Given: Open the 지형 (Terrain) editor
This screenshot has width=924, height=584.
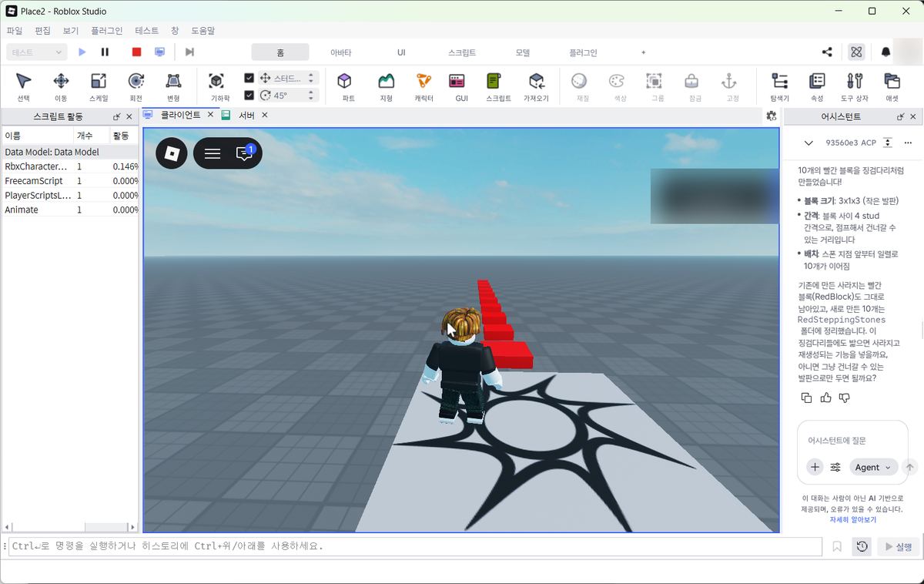Looking at the screenshot, I should click(386, 86).
